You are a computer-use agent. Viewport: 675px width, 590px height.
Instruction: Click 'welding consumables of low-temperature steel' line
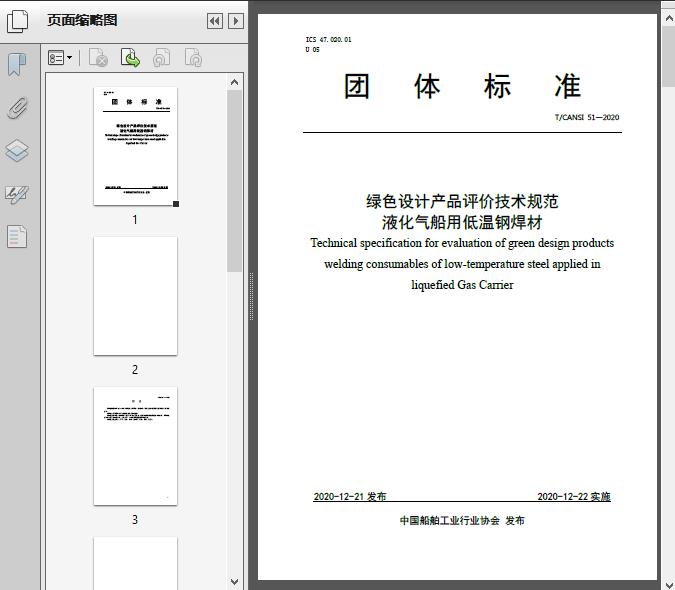(x=462, y=264)
